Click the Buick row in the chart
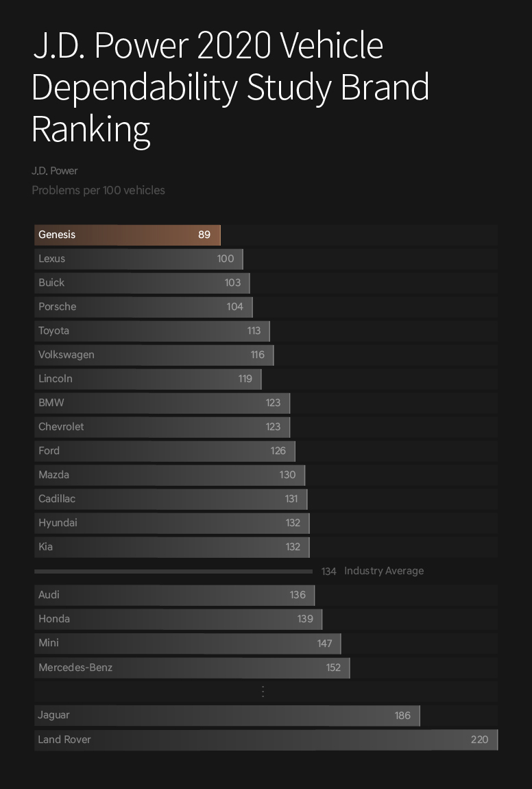 [x=142, y=283]
